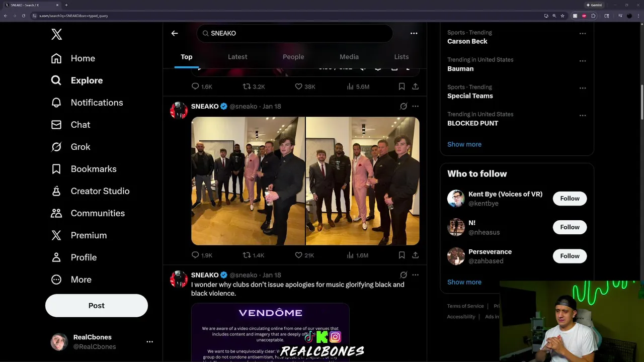Open Creator Studio in sidebar
This screenshot has height=362, width=644.
click(x=90, y=191)
